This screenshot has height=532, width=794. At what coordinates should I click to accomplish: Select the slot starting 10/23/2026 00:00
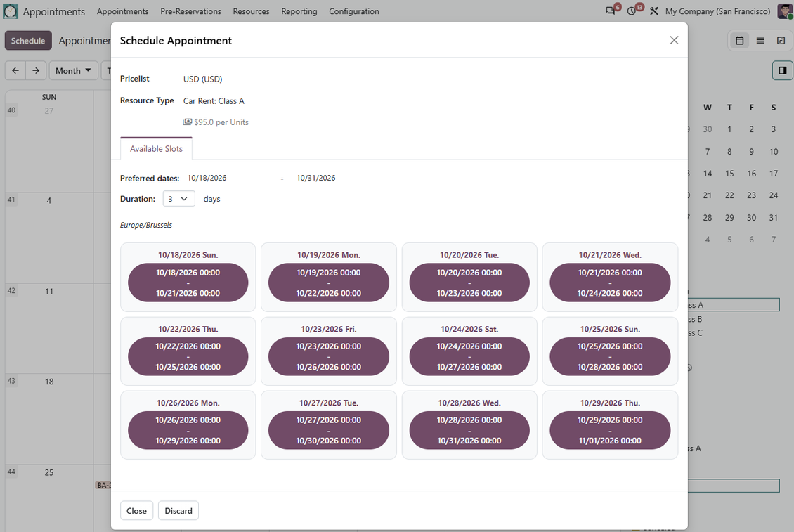329,357
